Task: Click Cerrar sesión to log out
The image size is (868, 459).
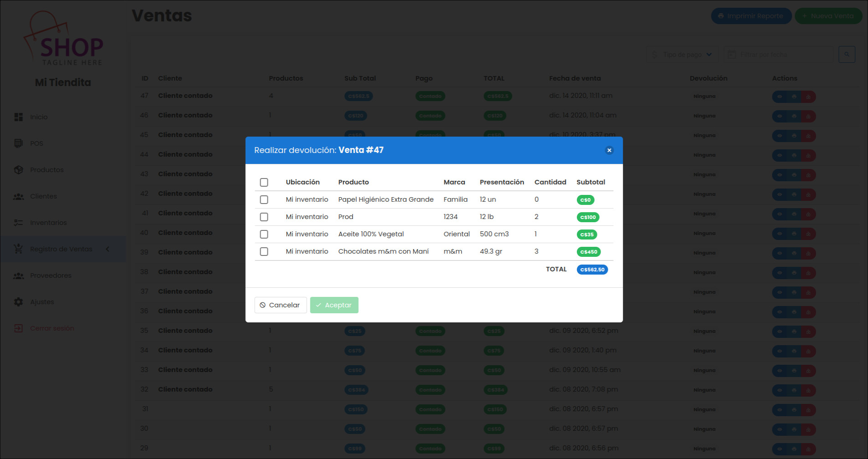Action: click(x=52, y=328)
